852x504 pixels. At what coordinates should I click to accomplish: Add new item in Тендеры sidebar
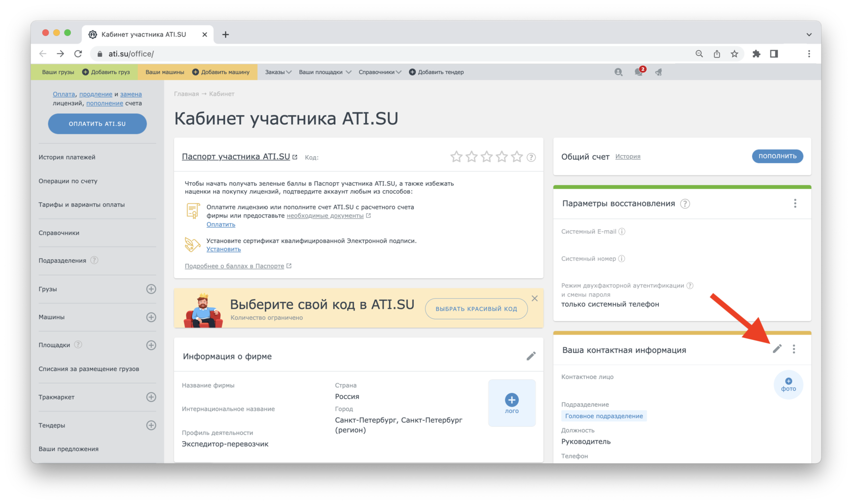pyautogui.click(x=151, y=425)
